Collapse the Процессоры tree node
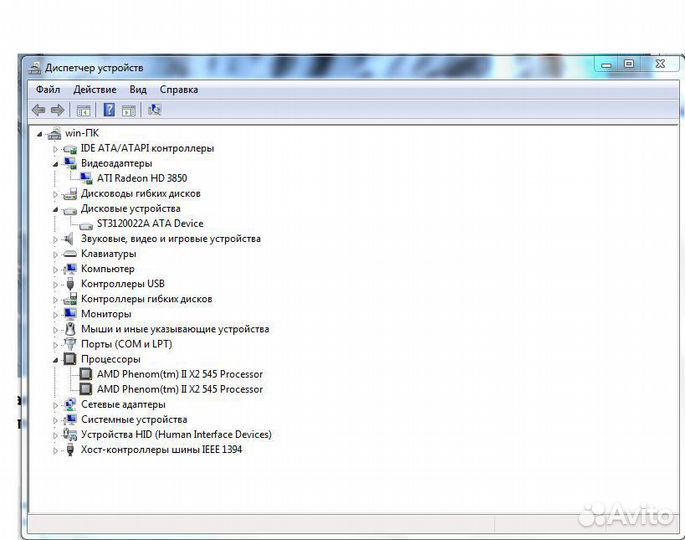Viewport: 685px width, 540px height. coord(56,359)
